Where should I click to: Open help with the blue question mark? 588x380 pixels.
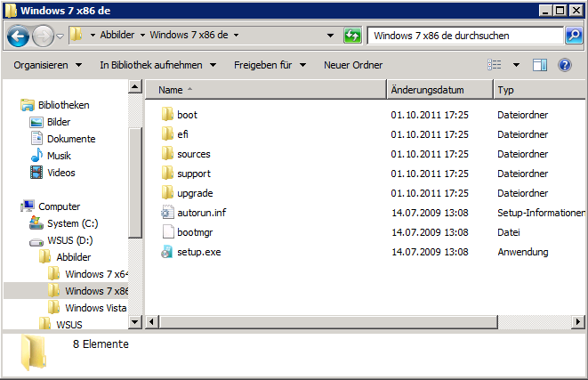click(565, 65)
